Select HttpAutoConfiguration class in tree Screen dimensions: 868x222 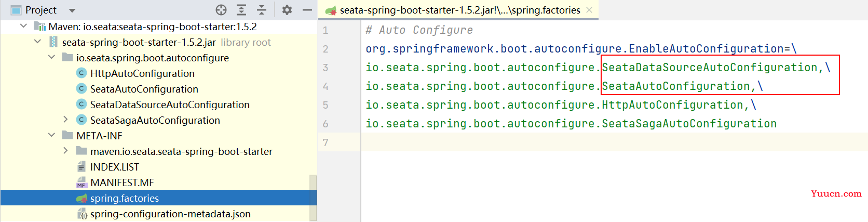point(142,73)
